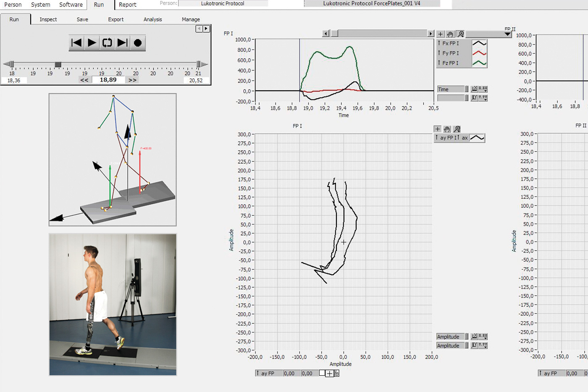Toggle autoscale lock beside blank Y scale field
Screen dimensions: 588x392
click(x=467, y=98)
